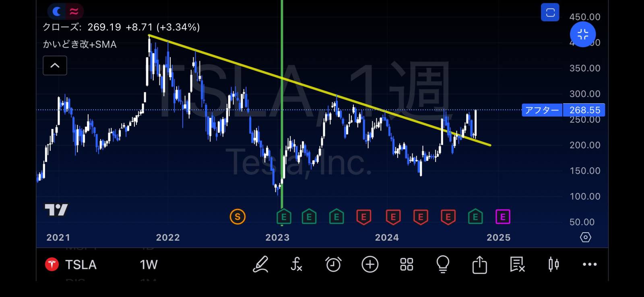Screen dimensions: 644x297
Task: Click the pink wave indicator icon
Action: coord(74,11)
